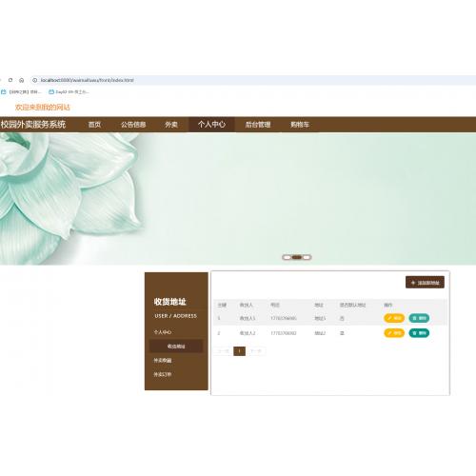Select page 1 in pagination
Screen dimensions: 476x476
point(239,351)
